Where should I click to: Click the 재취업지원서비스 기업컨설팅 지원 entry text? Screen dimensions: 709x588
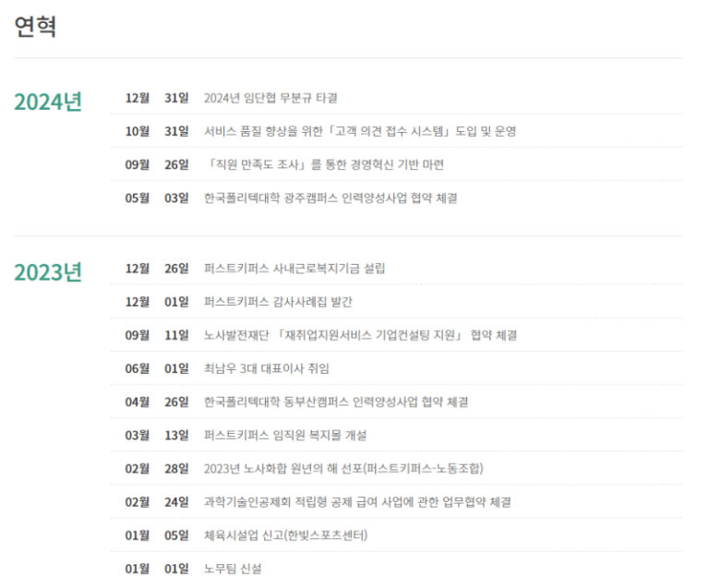point(360,335)
